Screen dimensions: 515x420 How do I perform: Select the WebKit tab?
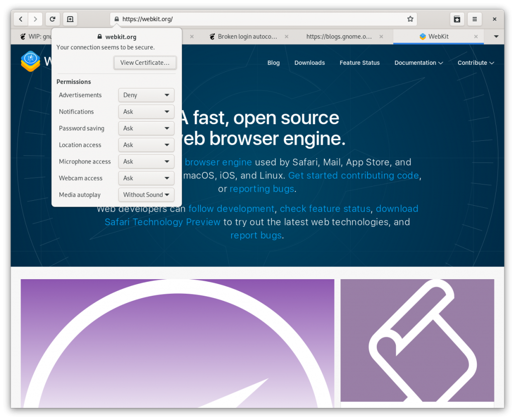tap(438, 36)
